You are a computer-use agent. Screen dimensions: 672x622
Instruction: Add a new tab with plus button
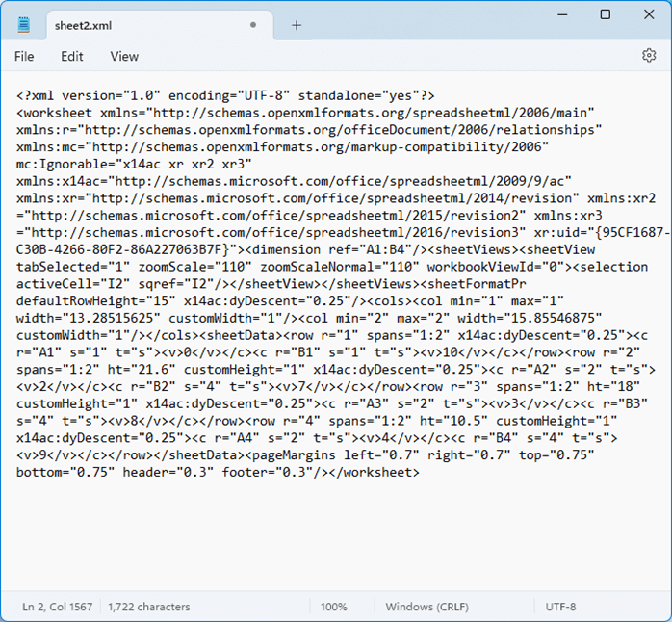296,25
